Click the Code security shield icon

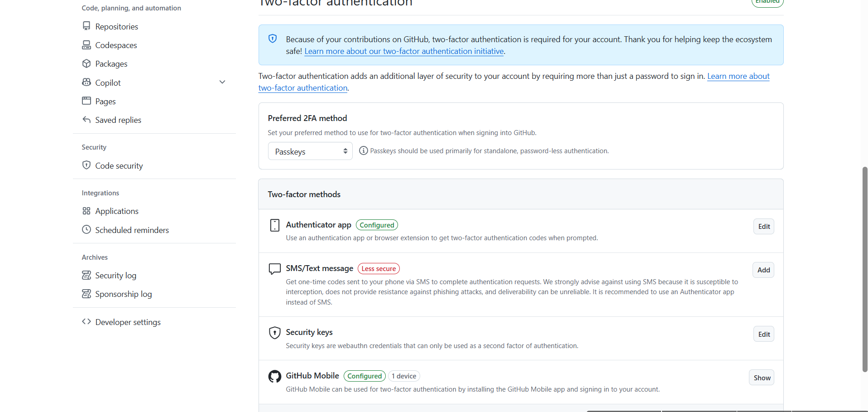(86, 165)
